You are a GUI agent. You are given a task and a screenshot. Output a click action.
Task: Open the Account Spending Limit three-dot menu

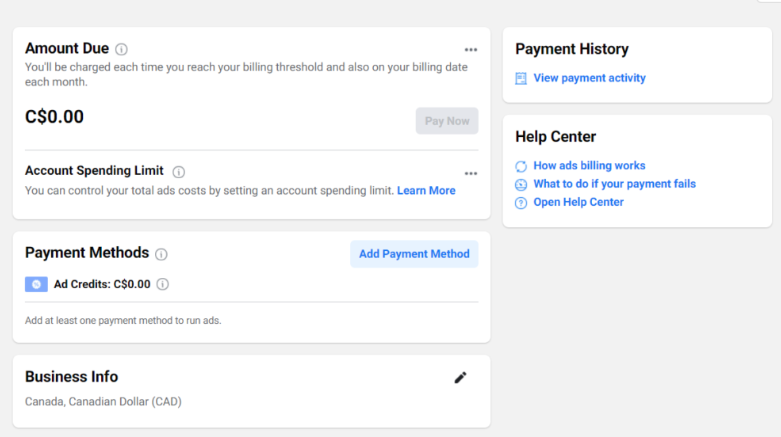471,173
